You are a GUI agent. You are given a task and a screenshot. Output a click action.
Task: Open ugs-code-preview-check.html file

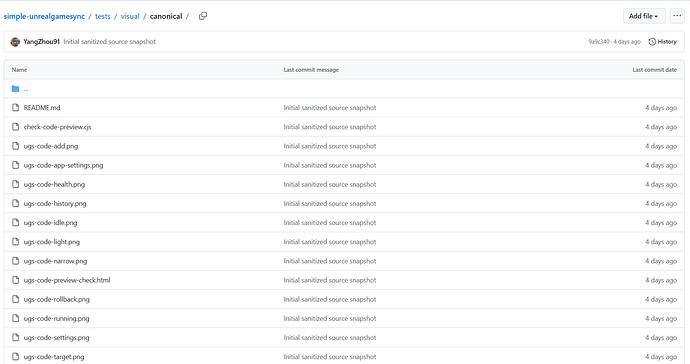[67, 280]
